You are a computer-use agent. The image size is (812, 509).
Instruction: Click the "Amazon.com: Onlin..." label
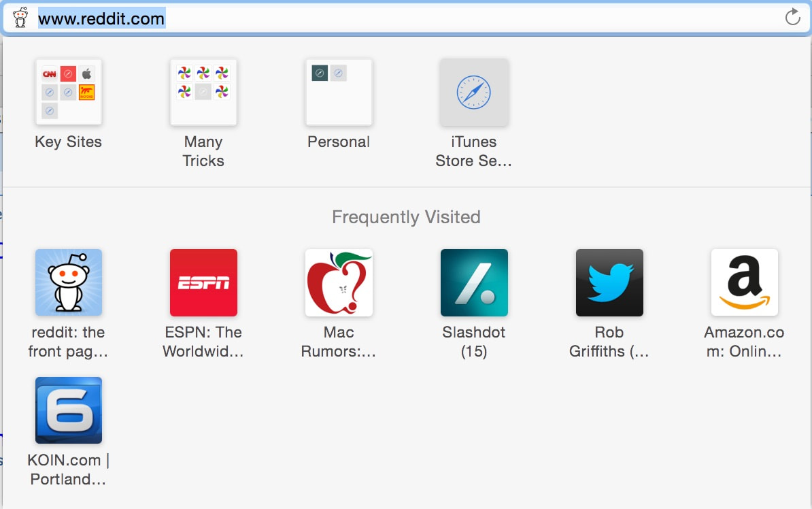point(745,342)
